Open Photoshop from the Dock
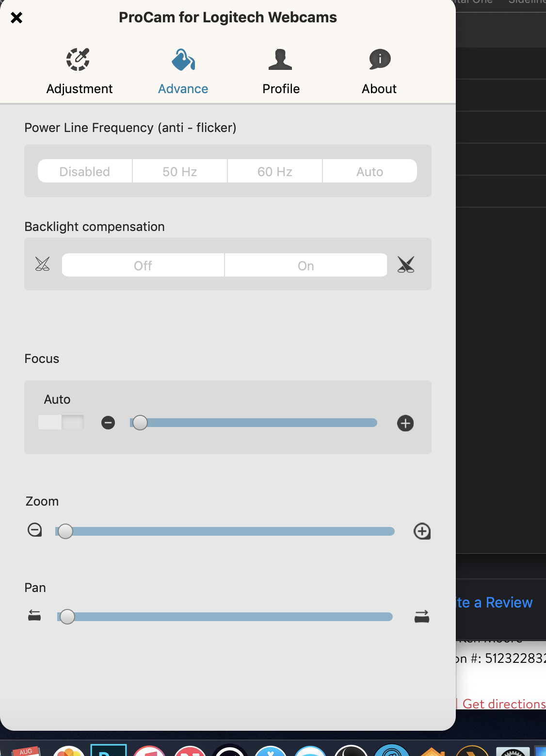This screenshot has width=546, height=756. click(x=109, y=750)
